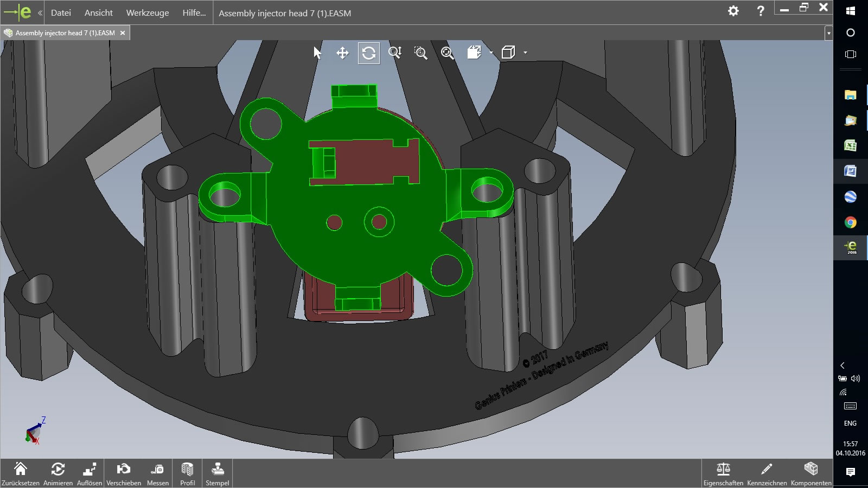Choose the zoom in/out magnifier tool
The image size is (868, 488).
pyautogui.click(x=394, y=53)
